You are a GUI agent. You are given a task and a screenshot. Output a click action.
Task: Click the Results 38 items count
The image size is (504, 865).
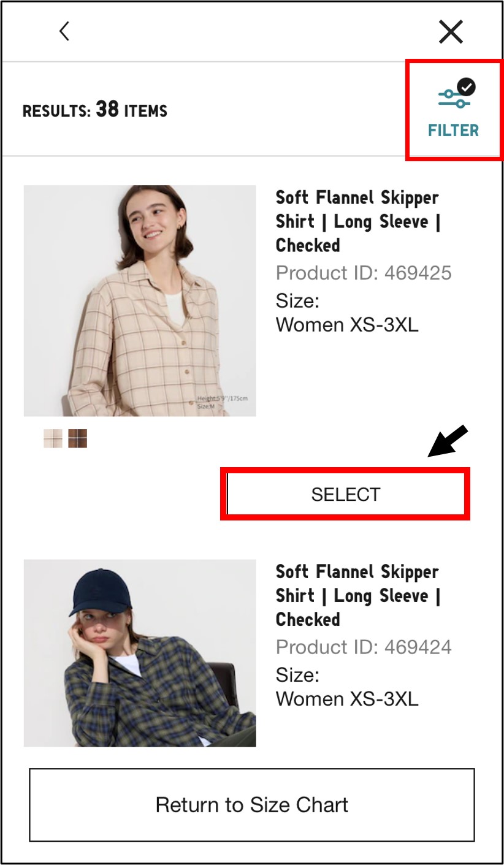click(x=95, y=111)
